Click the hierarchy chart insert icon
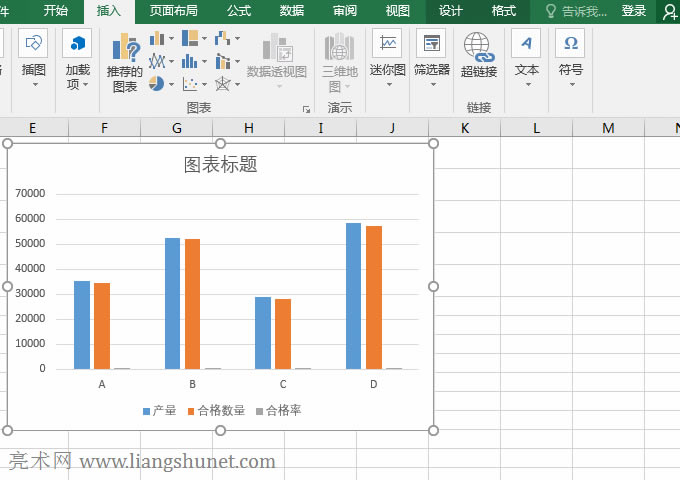Image resolution: width=680 pixels, height=480 pixels. pos(190,38)
